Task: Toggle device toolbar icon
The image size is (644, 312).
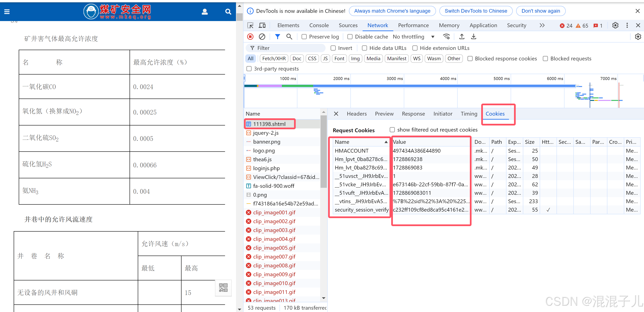Action: (262, 25)
